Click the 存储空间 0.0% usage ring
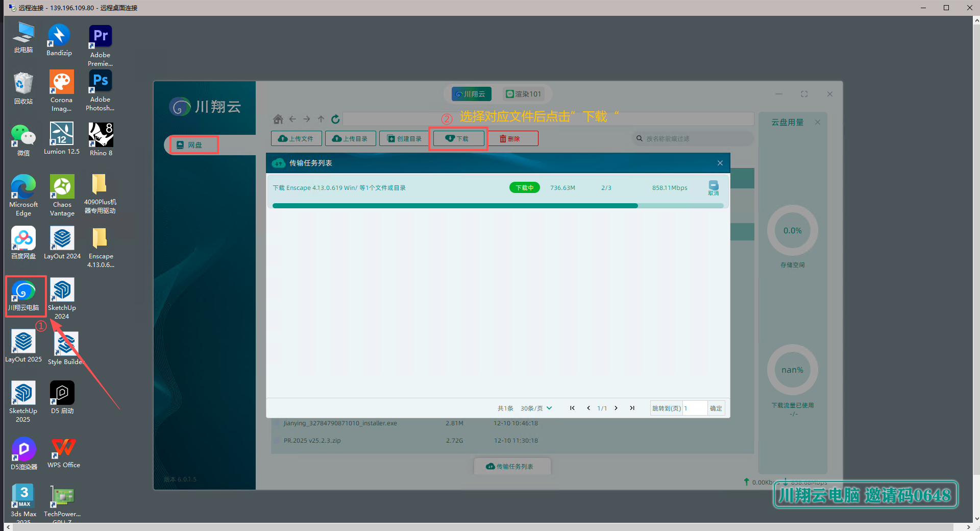The width and height of the screenshot is (980, 531). 792,230
